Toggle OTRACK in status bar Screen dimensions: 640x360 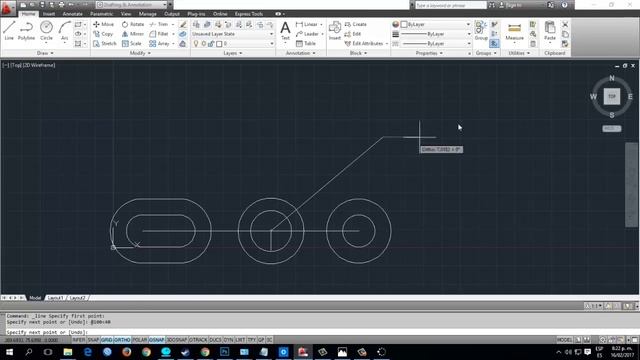tap(198, 340)
